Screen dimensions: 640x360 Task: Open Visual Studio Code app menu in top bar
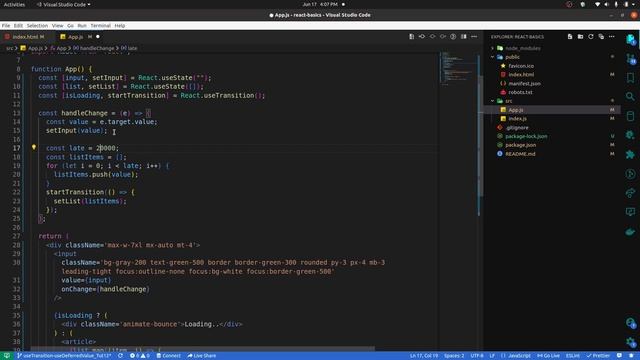(x=64, y=4)
